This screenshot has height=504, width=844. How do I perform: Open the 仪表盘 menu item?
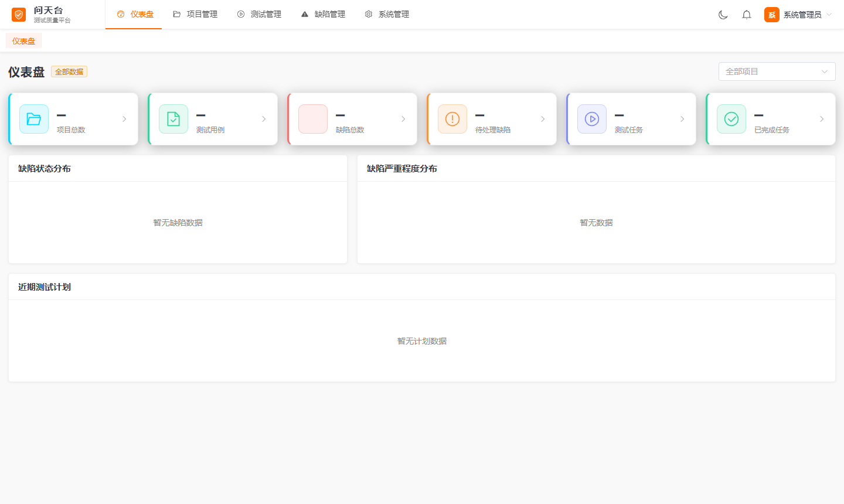[135, 14]
